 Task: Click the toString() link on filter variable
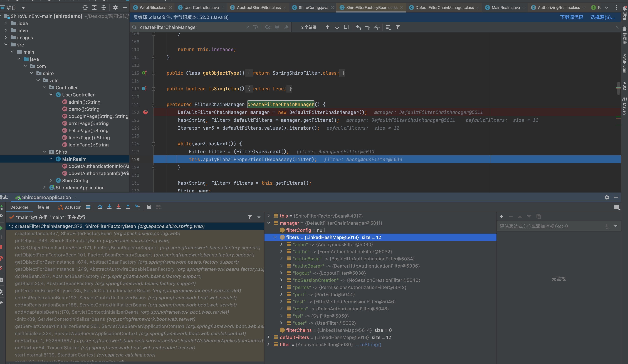coord(371,345)
